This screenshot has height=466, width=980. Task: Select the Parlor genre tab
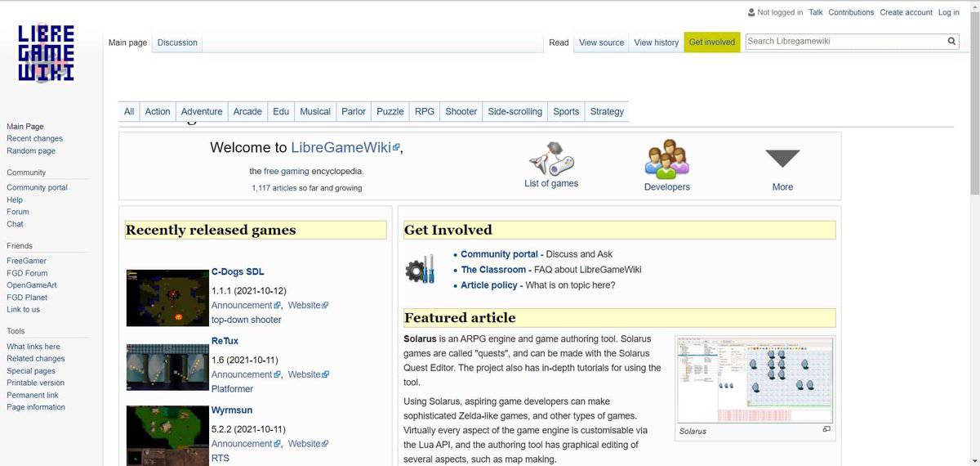tap(354, 112)
